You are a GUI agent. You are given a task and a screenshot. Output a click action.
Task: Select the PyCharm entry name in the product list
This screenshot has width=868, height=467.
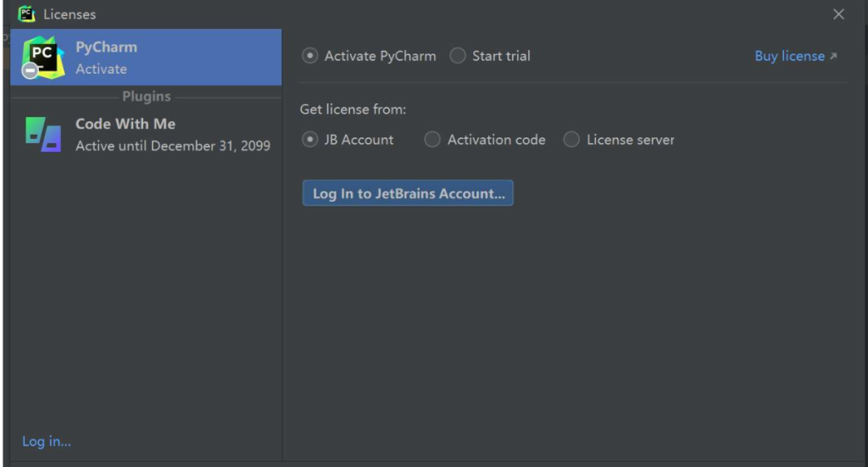(106, 47)
